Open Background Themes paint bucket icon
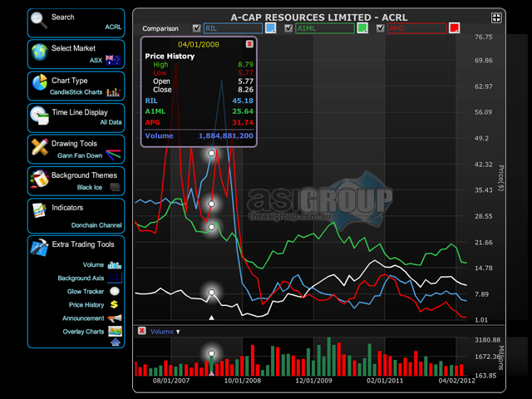 point(39,179)
